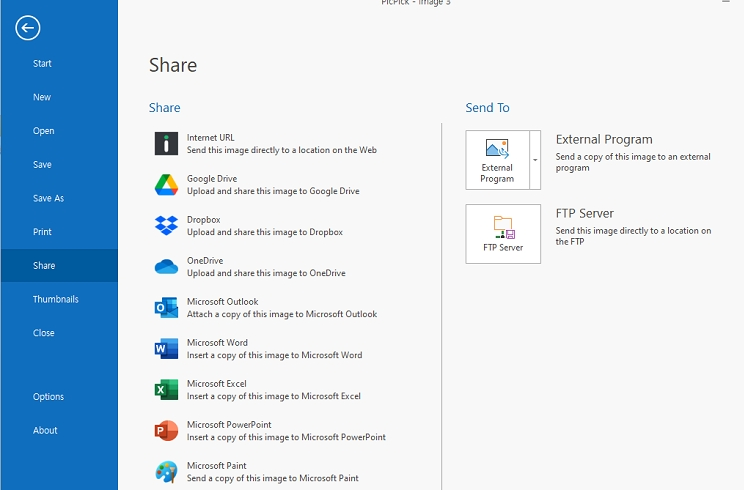
Task: Click "Send this image directly to a location on the Web"
Action: pos(282,150)
